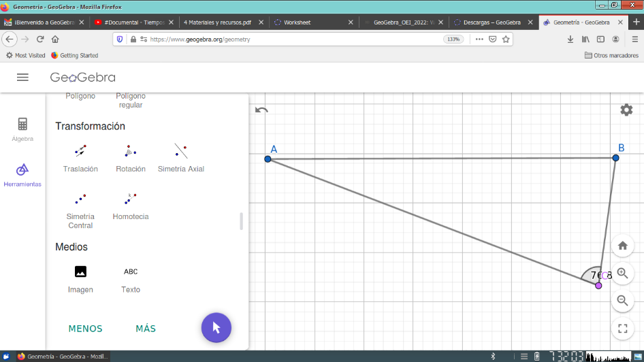
Task: Click the 133% zoom indicator
Action: [453, 39]
